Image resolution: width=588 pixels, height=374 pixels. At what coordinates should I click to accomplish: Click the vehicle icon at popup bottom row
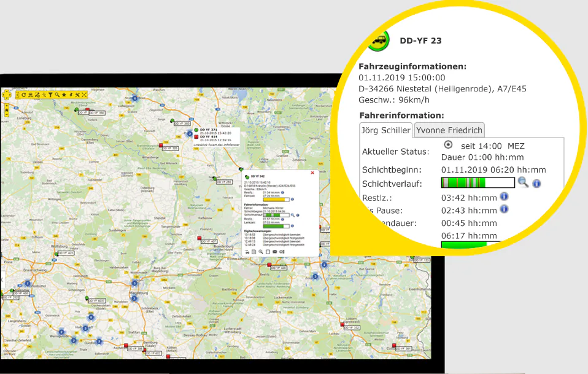coord(247,252)
